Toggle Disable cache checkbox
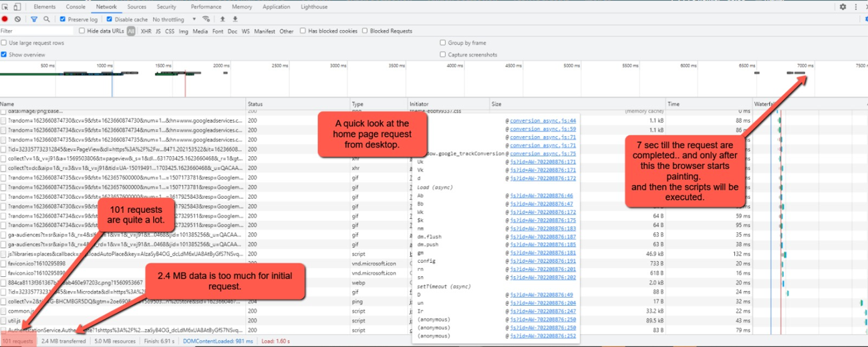 pyautogui.click(x=110, y=19)
